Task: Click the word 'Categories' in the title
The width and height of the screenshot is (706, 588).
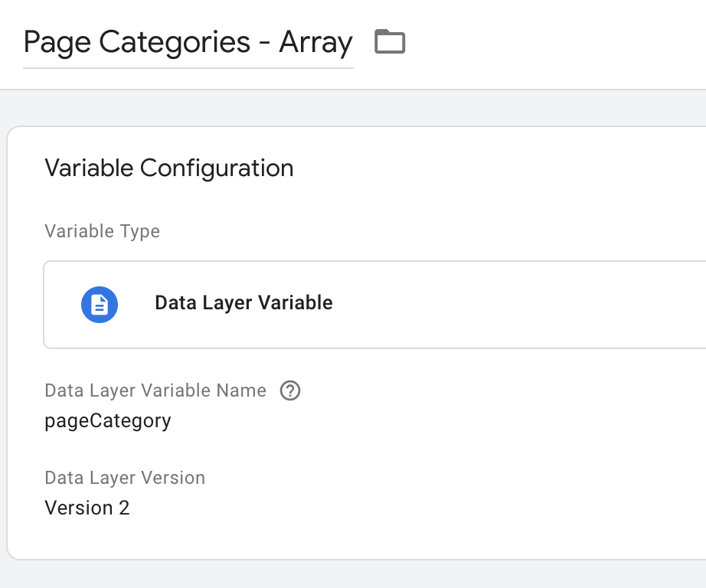Action: [x=175, y=43]
